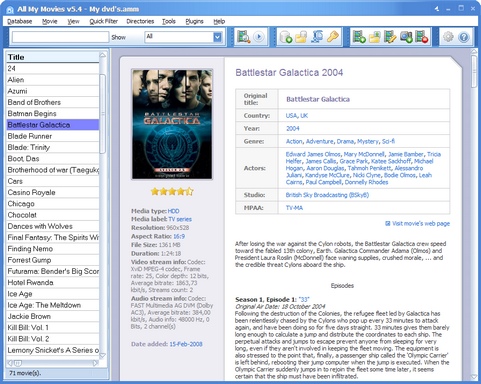Viewport: 481px width, 384px height.
Task: Click the 16:9 aspect ratio link
Action: pyautogui.click(x=179, y=236)
